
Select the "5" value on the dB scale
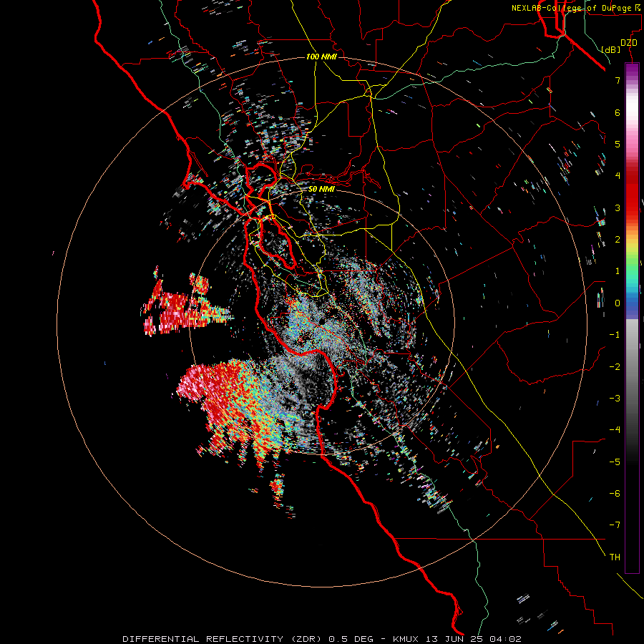[x=618, y=144]
